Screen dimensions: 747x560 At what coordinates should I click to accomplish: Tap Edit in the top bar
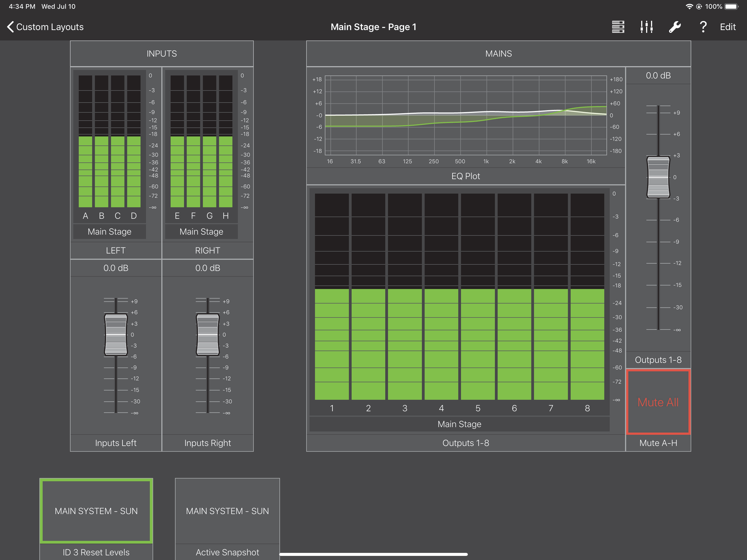(x=728, y=27)
